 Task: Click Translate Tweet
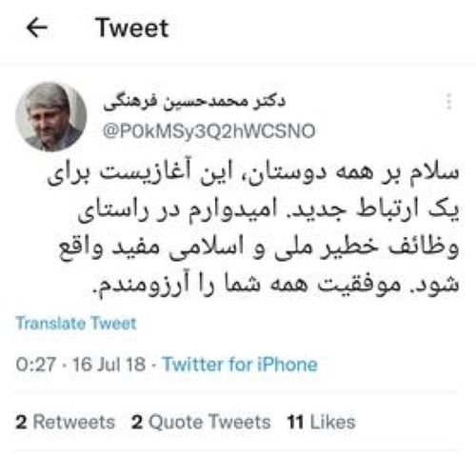click(x=76, y=324)
